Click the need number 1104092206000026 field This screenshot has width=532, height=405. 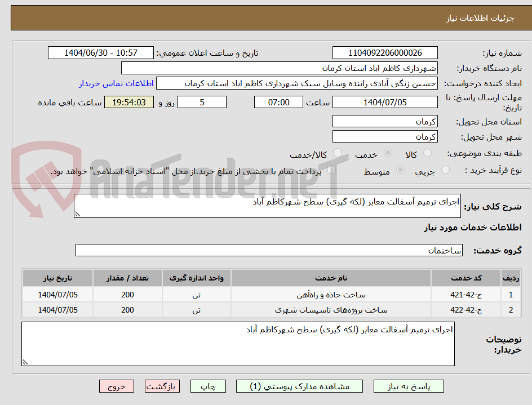[385, 52]
